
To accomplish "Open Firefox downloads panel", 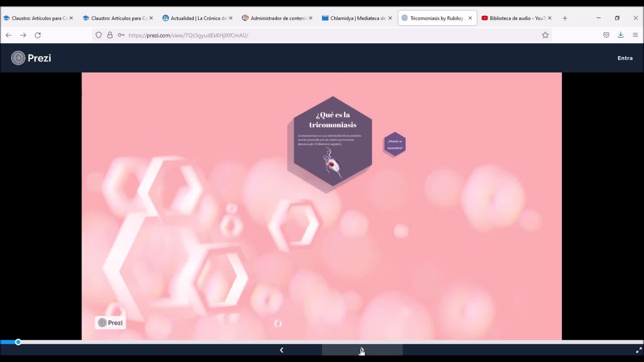I will point(621,35).
